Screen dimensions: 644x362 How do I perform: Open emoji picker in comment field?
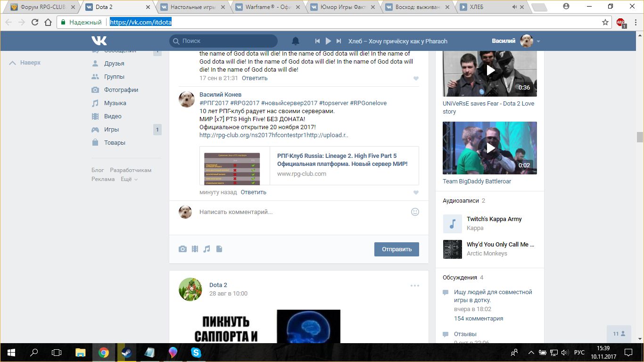[x=415, y=212]
